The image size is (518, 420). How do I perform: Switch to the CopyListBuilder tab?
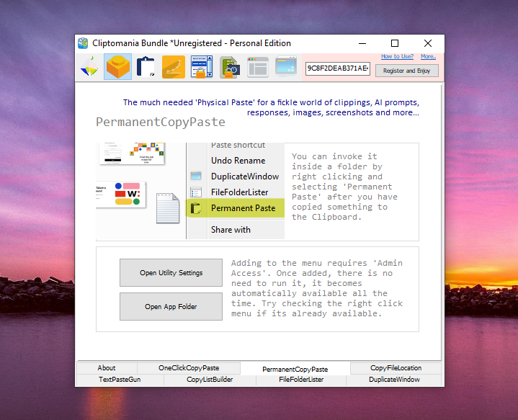[210, 380]
